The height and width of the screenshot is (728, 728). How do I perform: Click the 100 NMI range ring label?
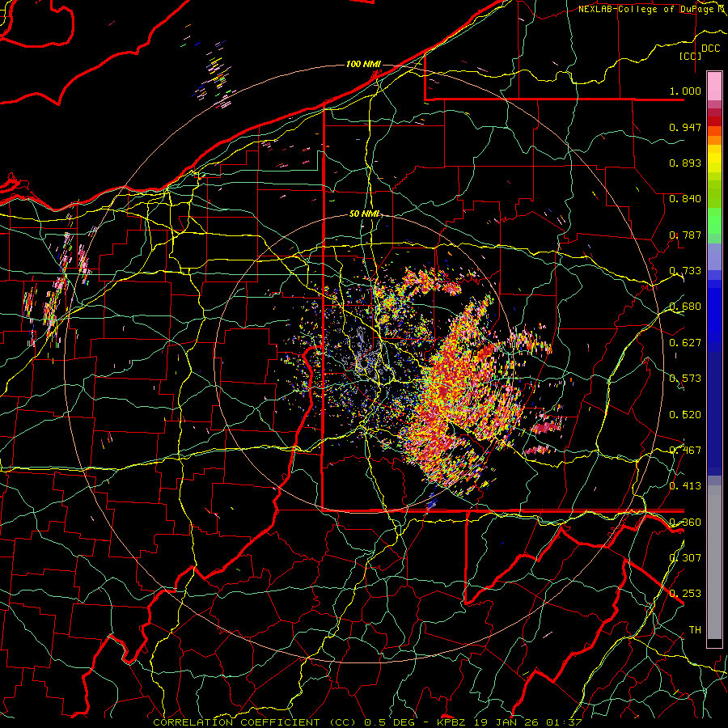click(x=363, y=64)
